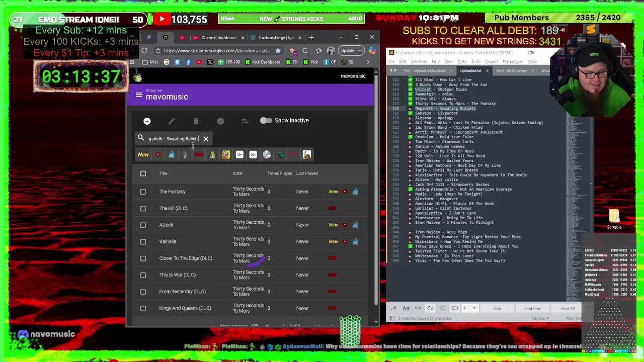
Task: Open the File menu in Sublime Text
Action: [x=391, y=61]
